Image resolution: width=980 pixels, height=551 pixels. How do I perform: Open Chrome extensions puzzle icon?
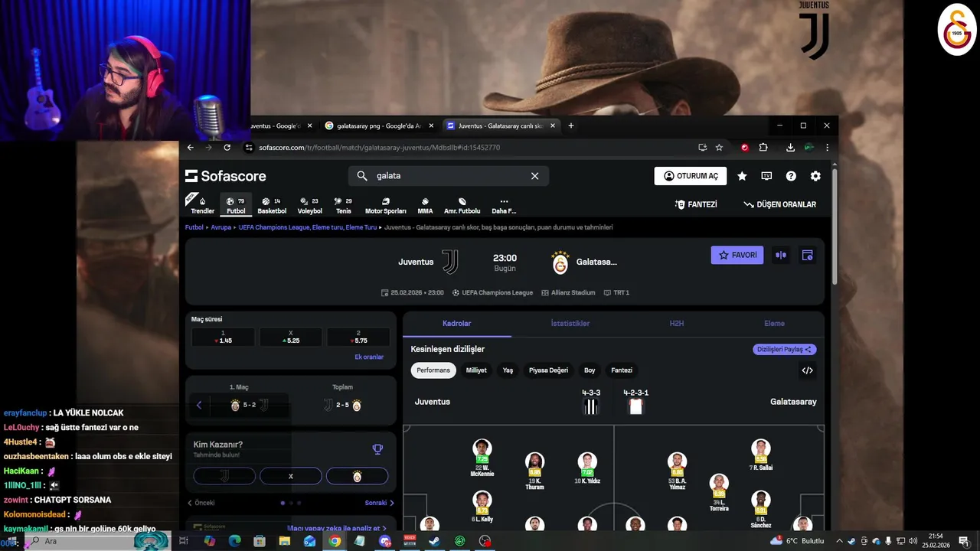coord(763,147)
